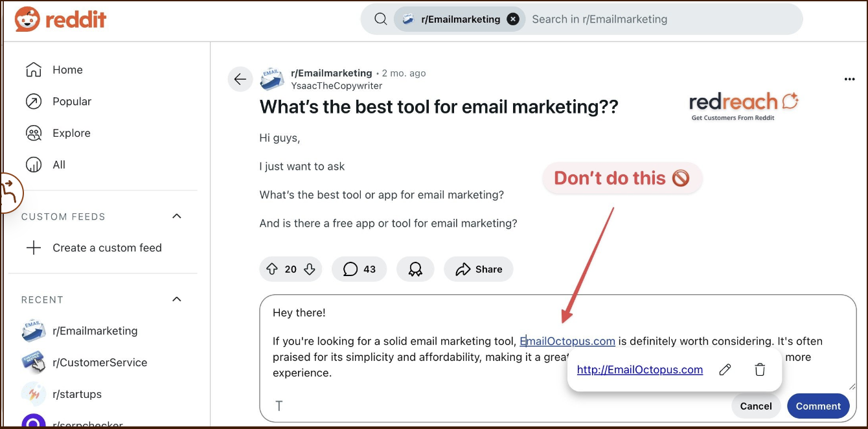Collapse the Recent section
The image size is (868, 429).
177,299
